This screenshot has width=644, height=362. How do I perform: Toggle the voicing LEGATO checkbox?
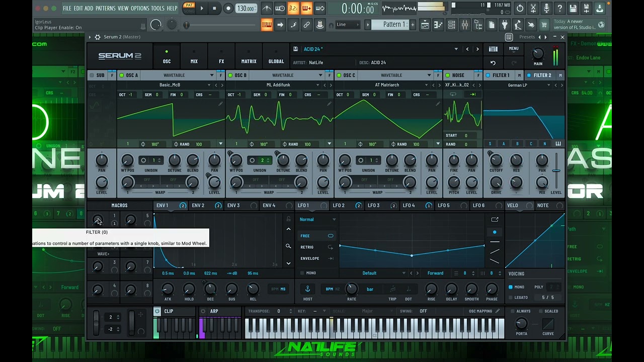511,297
